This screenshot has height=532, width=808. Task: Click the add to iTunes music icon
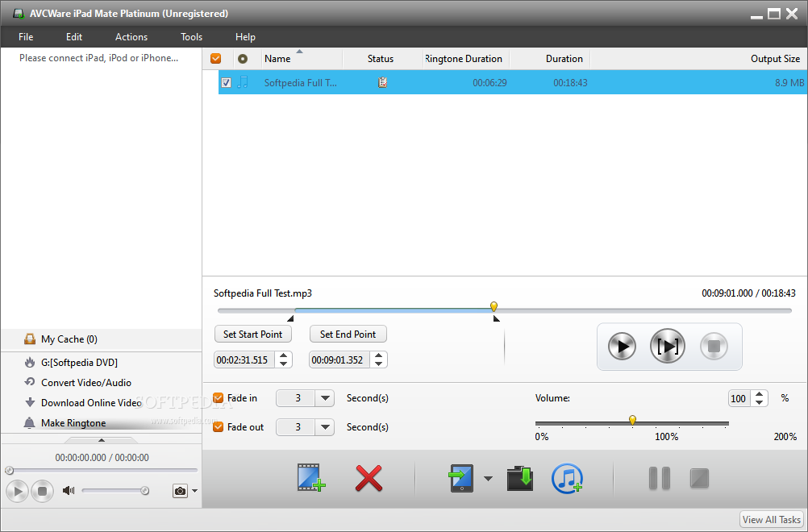coord(568,479)
